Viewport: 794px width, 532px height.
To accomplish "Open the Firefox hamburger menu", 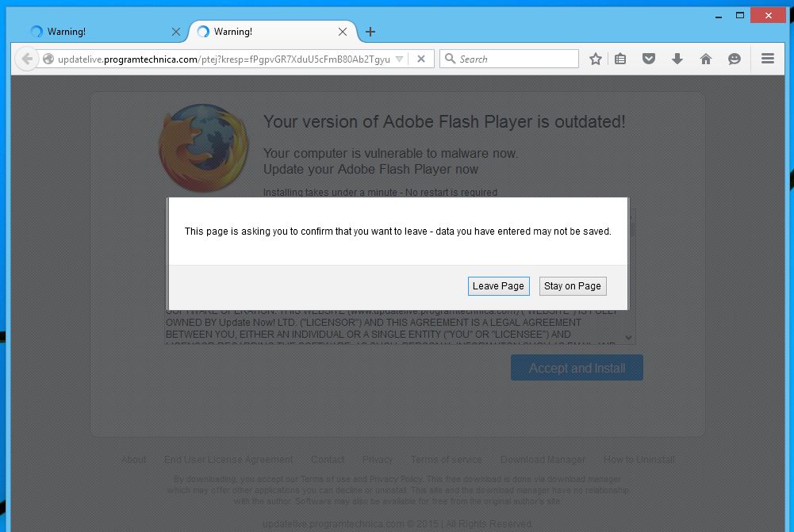I will (767, 59).
